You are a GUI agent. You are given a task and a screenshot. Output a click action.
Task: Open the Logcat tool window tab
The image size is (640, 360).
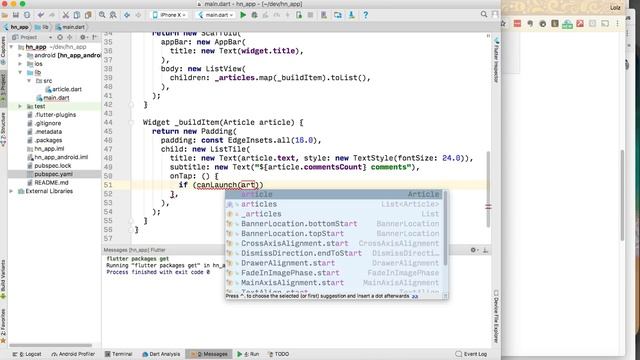[27, 354]
